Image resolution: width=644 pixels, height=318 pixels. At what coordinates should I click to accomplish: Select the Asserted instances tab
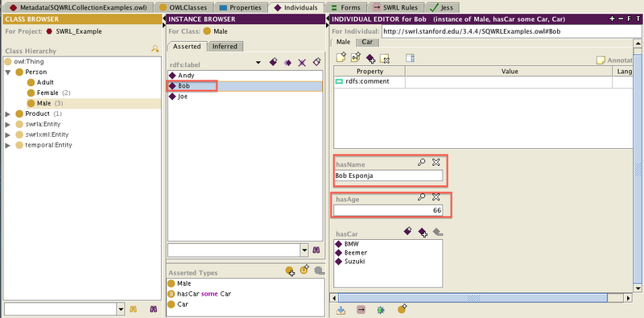[187, 47]
